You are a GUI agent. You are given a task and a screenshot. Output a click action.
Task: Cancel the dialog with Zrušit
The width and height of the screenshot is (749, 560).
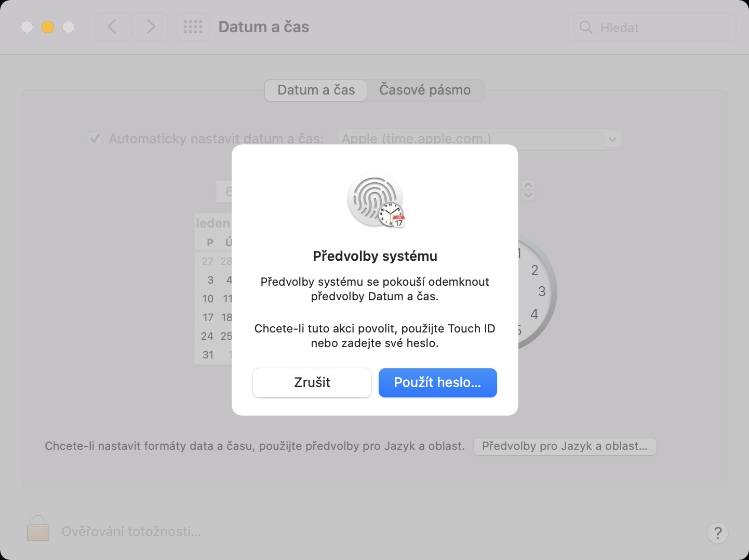(x=312, y=383)
